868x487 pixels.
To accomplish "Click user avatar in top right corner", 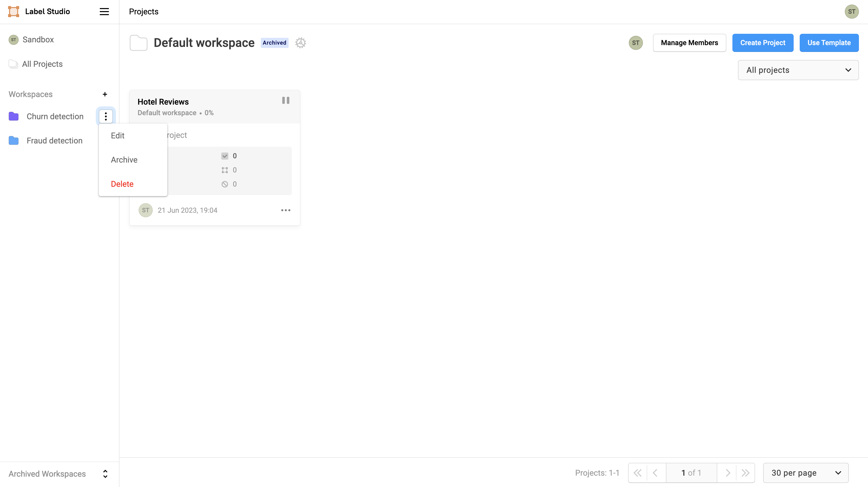I will [851, 11].
